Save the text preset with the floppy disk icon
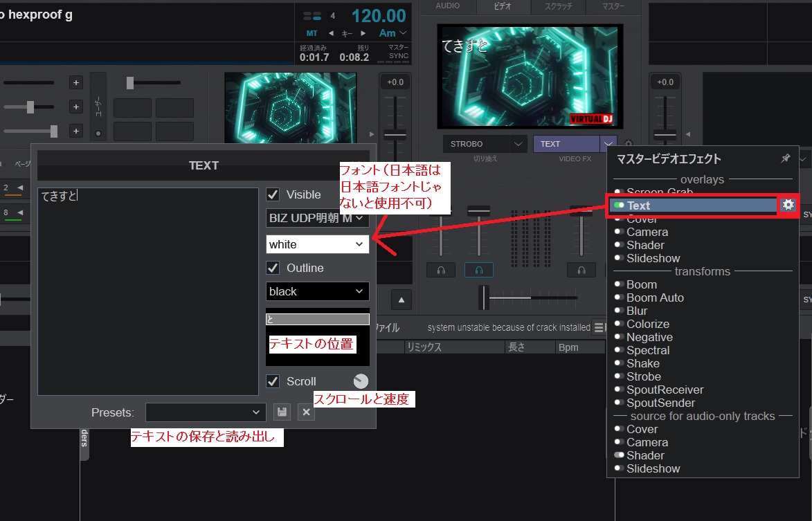 click(282, 412)
